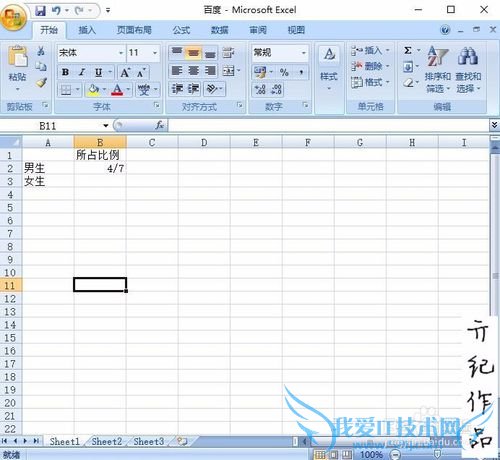Open text orientation options
Screen dimensions: 500x460
pyautogui.click(x=213, y=89)
